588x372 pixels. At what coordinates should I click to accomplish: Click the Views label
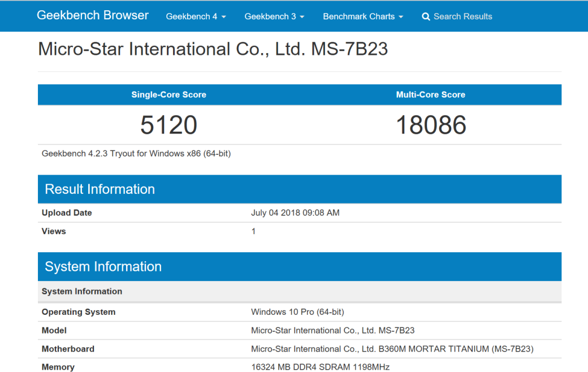(54, 231)
